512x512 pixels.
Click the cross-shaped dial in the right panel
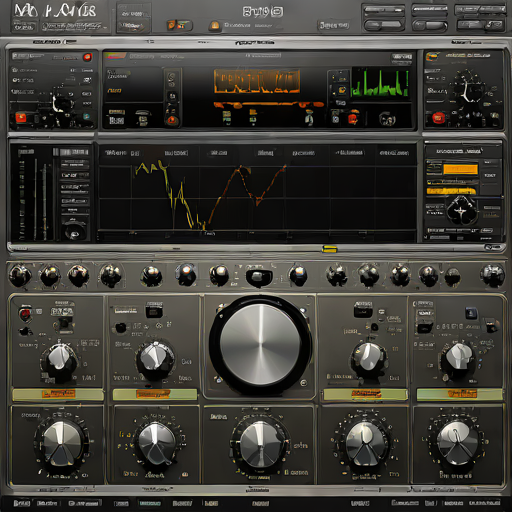pyautogui.click(x=461, y=210)
